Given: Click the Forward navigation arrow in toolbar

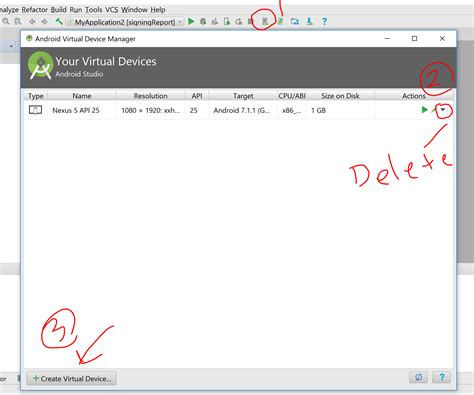Looking at the screenshot, I should click(x=44, y=22).
